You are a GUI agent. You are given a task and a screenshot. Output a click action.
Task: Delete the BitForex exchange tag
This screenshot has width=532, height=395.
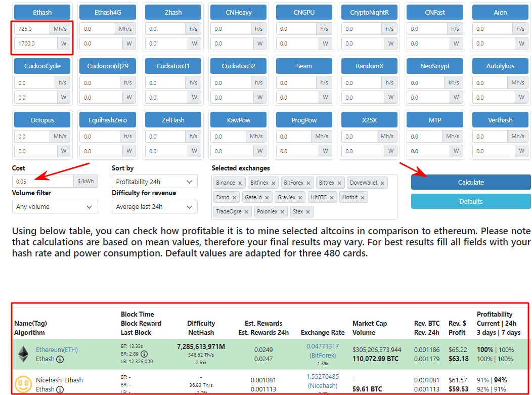pyautogui.click(x=308, y=183)
